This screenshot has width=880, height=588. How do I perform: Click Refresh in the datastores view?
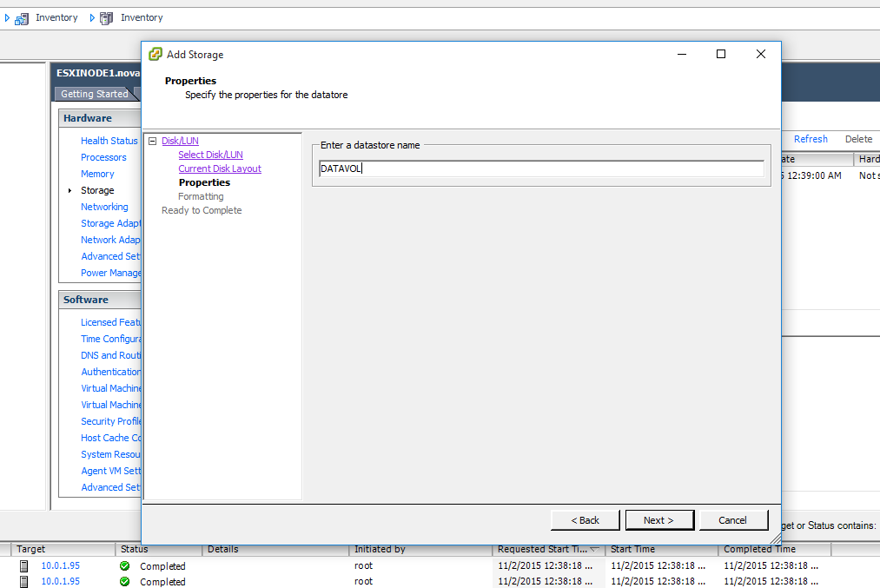(811, 139)
